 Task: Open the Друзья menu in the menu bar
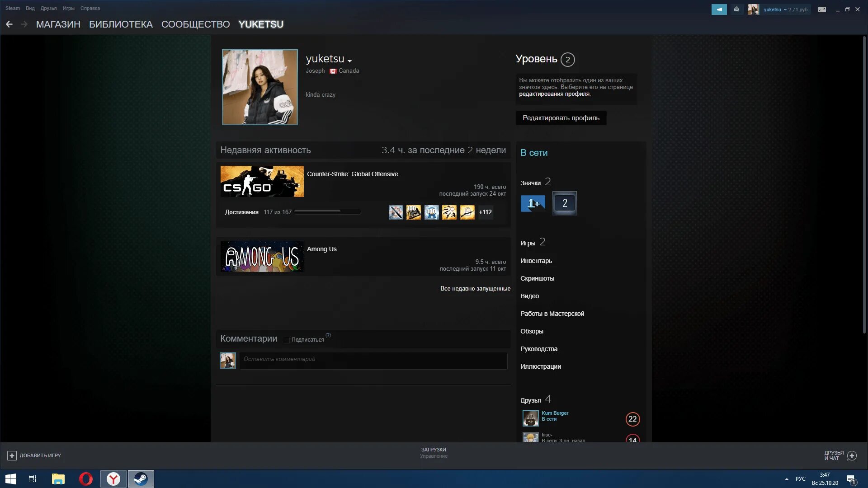(48, 8)
